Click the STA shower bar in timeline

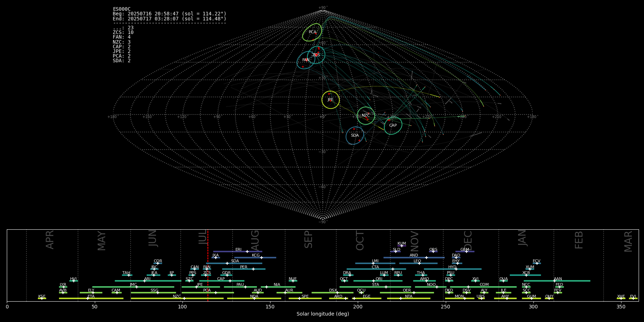tap(375, 287)
